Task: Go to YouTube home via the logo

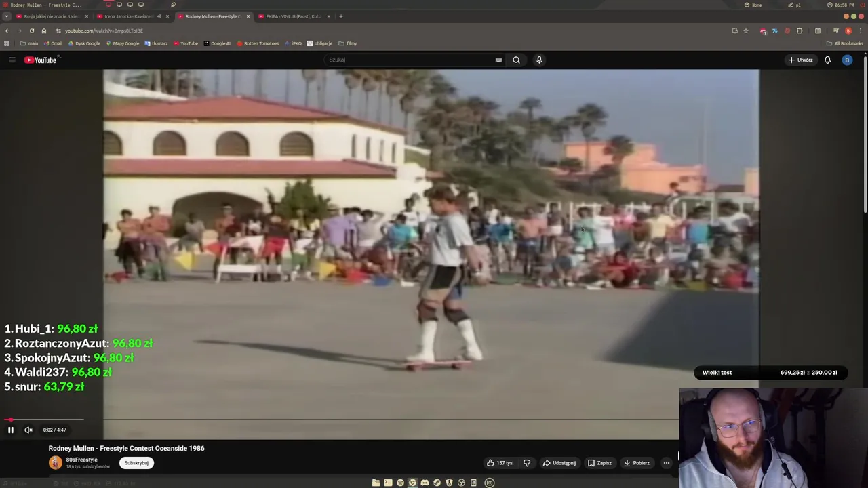Action: pos(41,60)
